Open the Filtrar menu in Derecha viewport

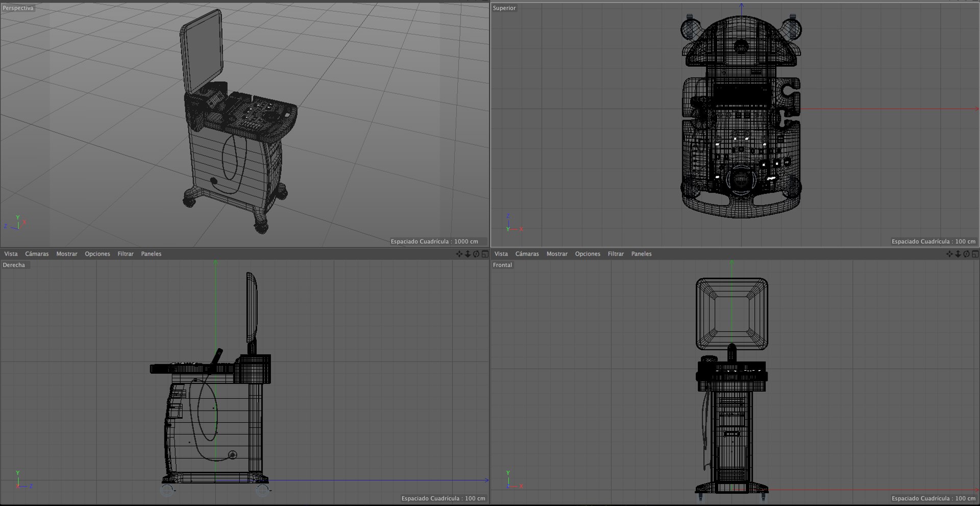[126, 254]
